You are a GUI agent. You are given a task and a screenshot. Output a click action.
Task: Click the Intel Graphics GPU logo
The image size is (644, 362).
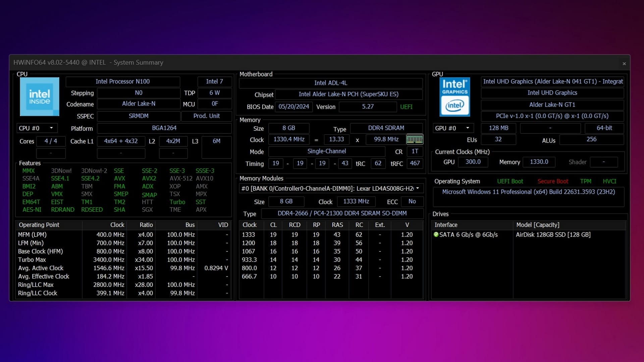point(454,97)
